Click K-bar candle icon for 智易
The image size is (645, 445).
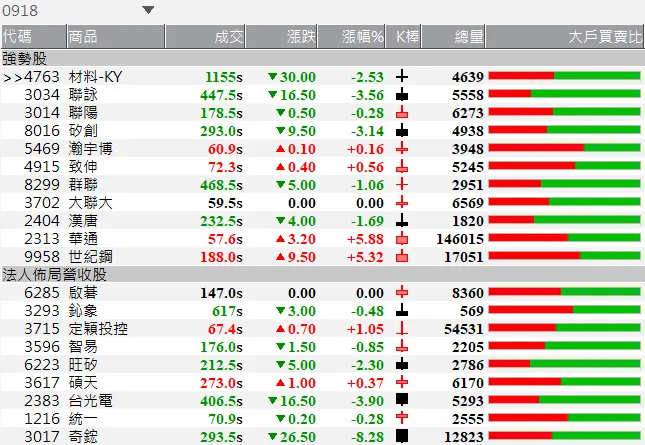click(x=402, y=347)
